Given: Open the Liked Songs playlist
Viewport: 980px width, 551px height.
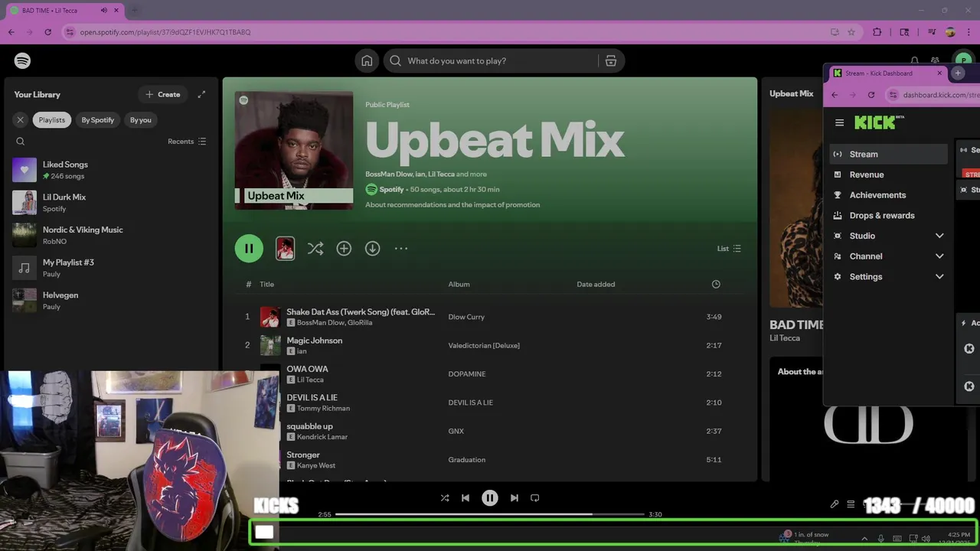Looking at the screenshot, I should pos(111,170).
